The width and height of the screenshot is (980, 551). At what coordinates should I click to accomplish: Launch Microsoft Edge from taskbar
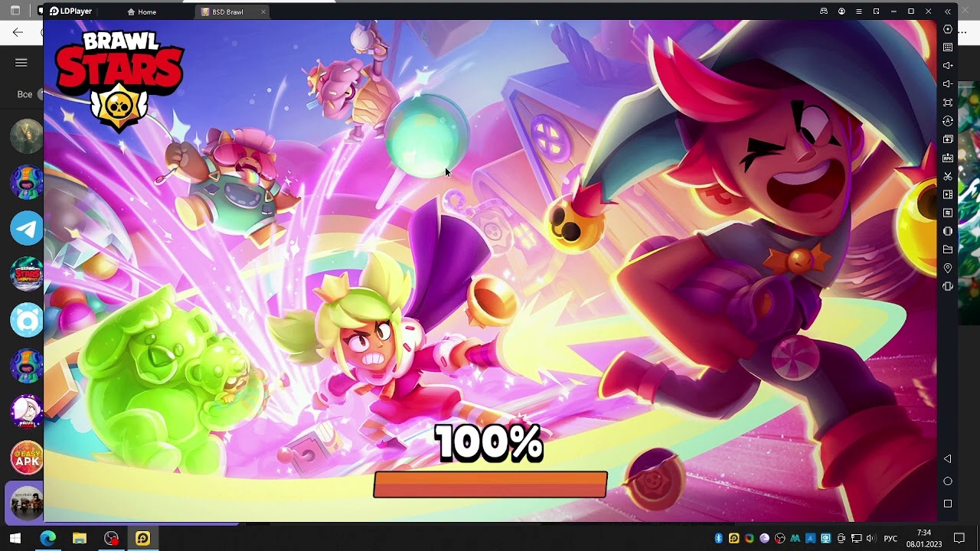click(47, 538)
